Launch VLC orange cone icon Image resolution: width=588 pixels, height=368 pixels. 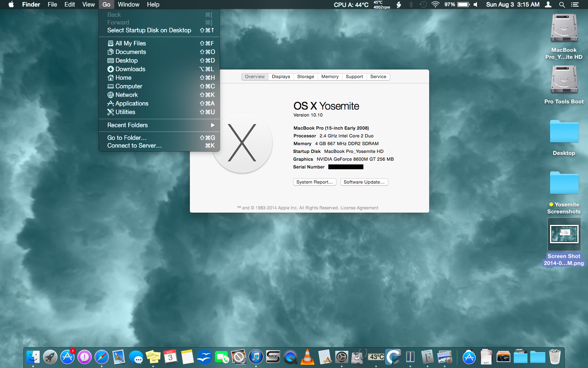(307, 357)
